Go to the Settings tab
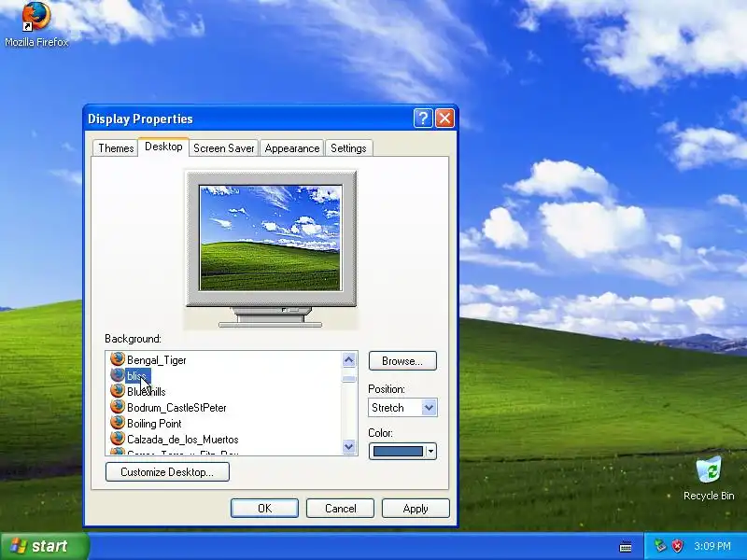This screenshot has height=560, width=747. tap(348, 148)
